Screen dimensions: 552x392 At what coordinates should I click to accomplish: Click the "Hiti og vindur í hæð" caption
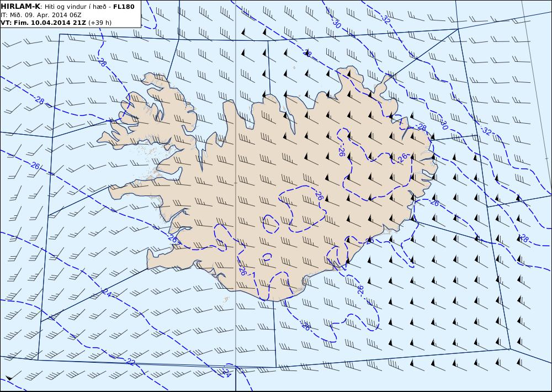(x=75, y=7)
